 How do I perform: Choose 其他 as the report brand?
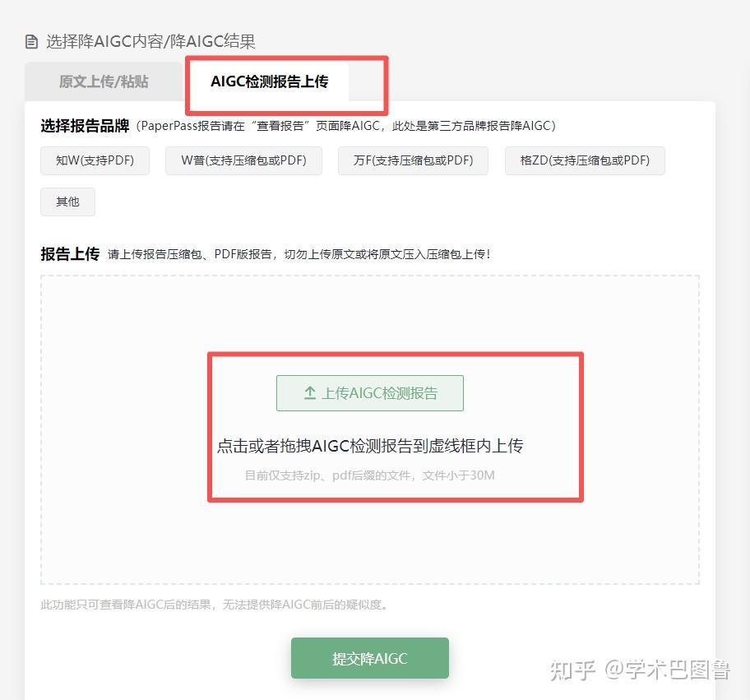point(67,202)
